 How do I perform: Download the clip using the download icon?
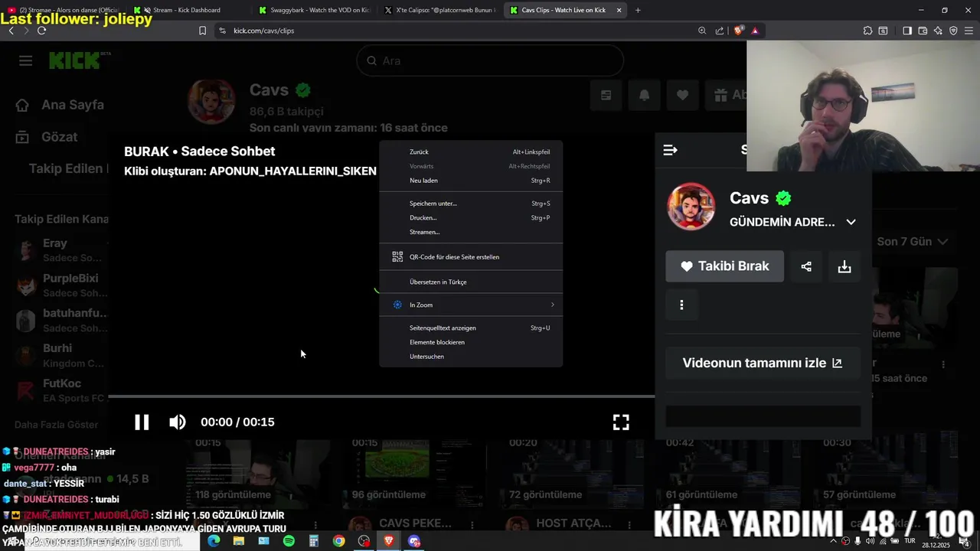pyautogui.click(x=844, y=266)
